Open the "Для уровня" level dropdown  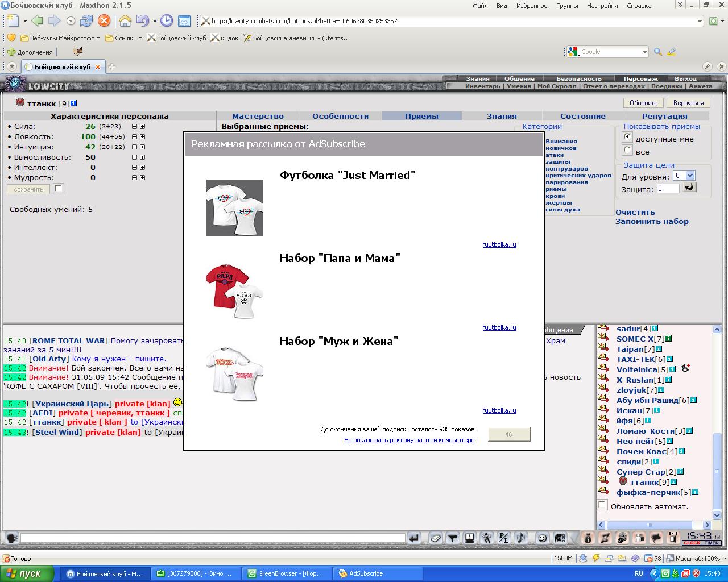click(x=684, y=176)
